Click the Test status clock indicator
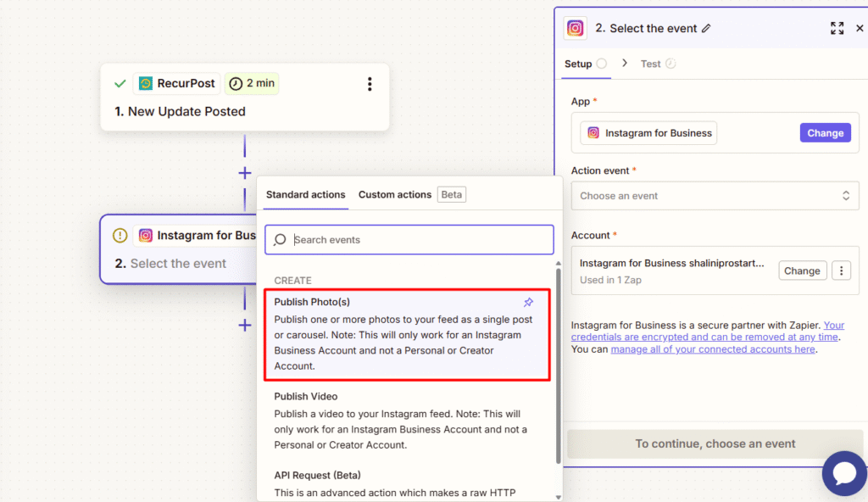 [x=670, y=63]
